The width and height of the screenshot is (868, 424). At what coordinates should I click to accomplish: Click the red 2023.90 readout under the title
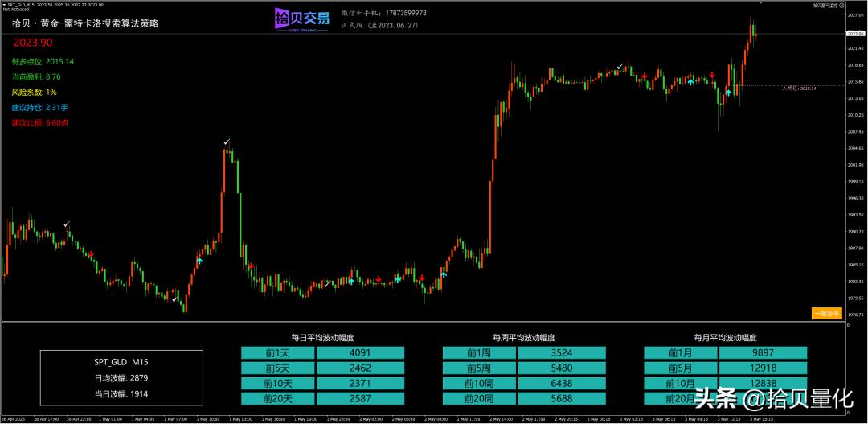pyautogui.click(x=33, y=43)
